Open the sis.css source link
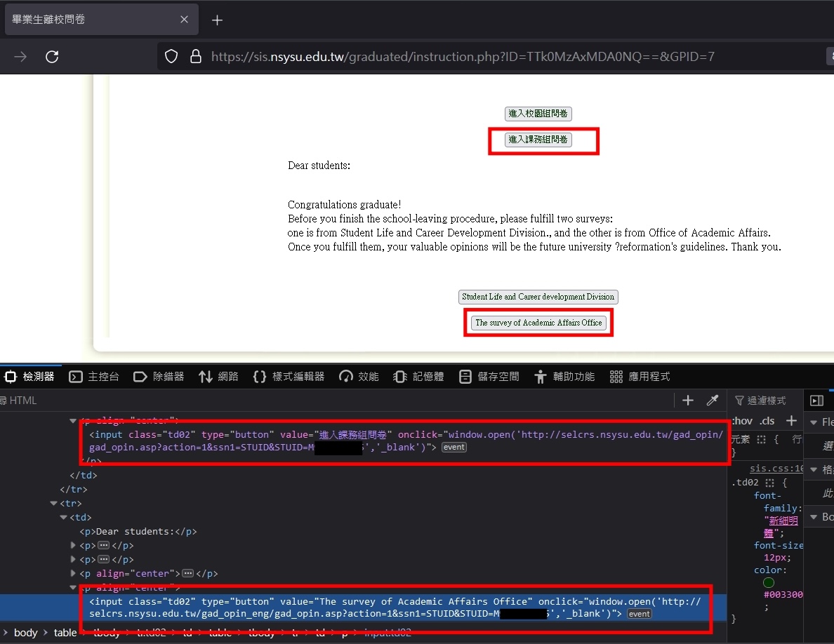834x644 pixels. point(776,468)
